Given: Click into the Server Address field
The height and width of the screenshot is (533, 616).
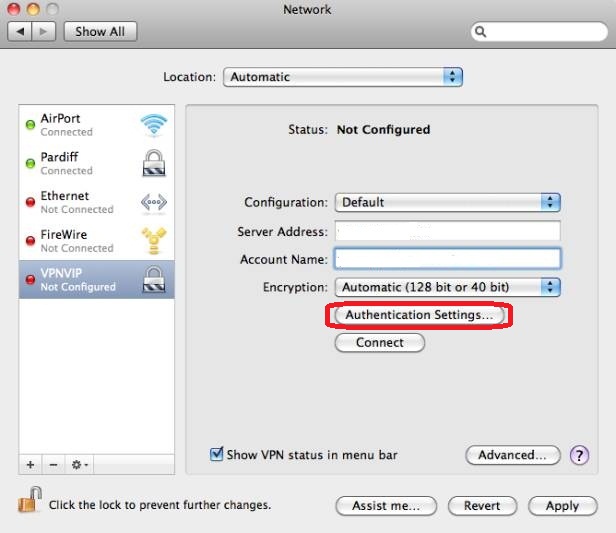Looking at the screenshot, I should [x=447, y=232].
